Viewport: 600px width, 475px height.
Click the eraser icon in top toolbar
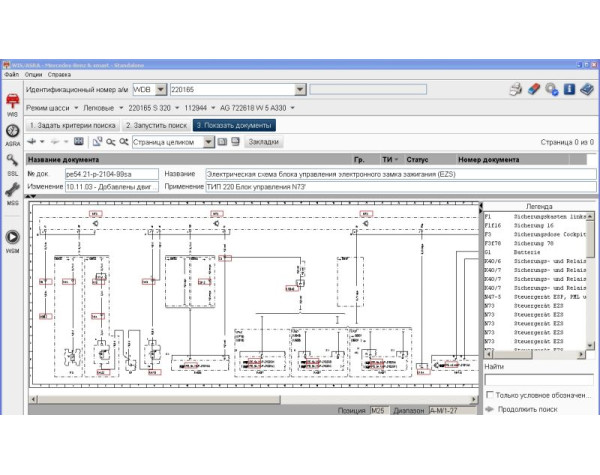click(x=534, y=89)
